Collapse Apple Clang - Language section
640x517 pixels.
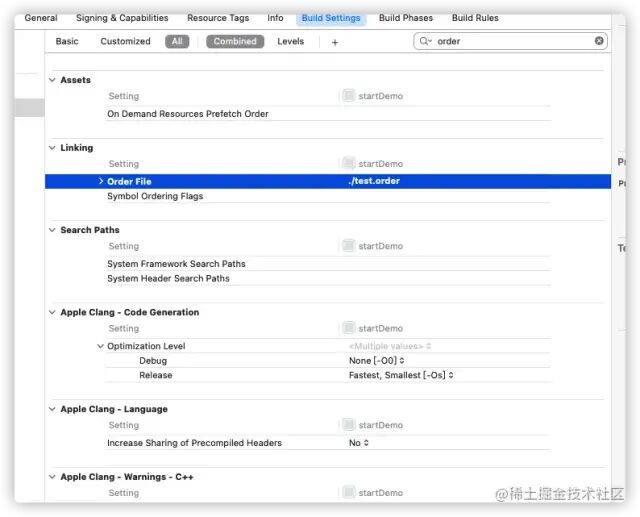pos(52,409)
